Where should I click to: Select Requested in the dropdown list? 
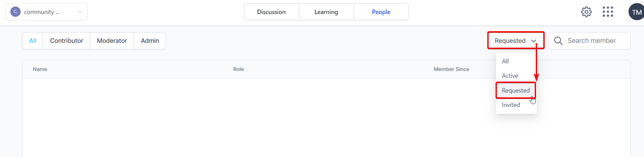point(516,90)
